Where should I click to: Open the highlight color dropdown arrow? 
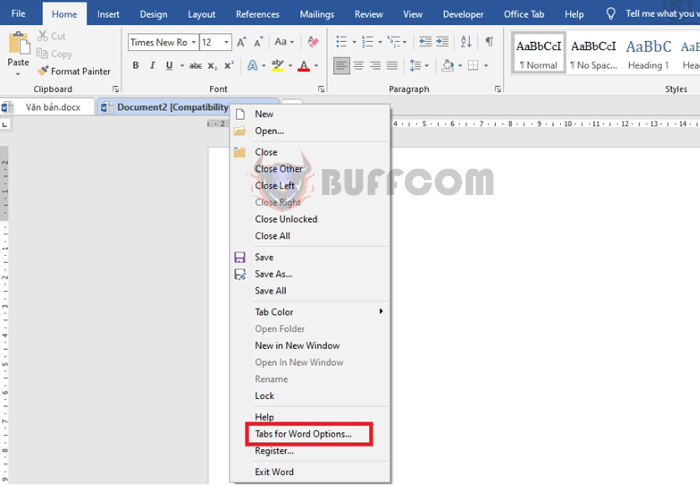coord(290,66)
